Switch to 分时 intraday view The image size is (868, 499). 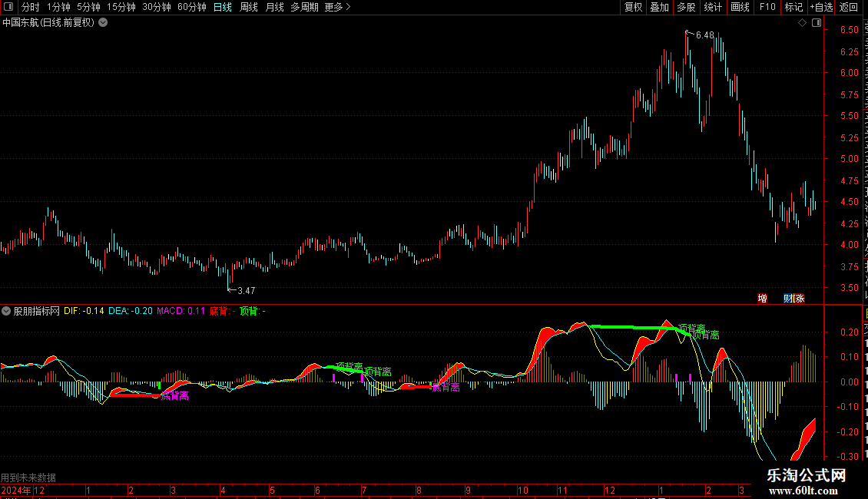tap(31, 7)
